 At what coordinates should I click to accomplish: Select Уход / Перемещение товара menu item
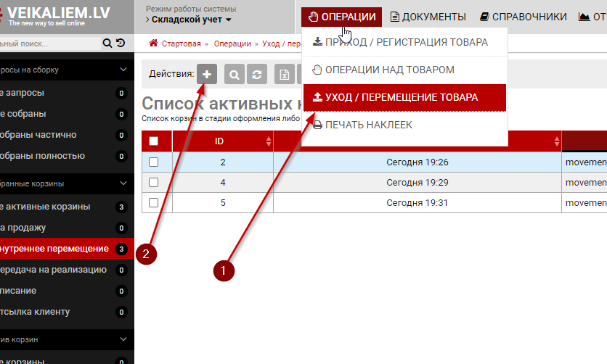click(403, 97)
